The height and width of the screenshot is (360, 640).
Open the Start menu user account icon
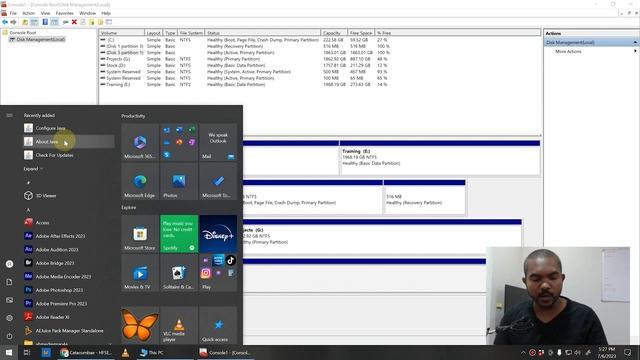pyautogui.click(x=9, y=264)
